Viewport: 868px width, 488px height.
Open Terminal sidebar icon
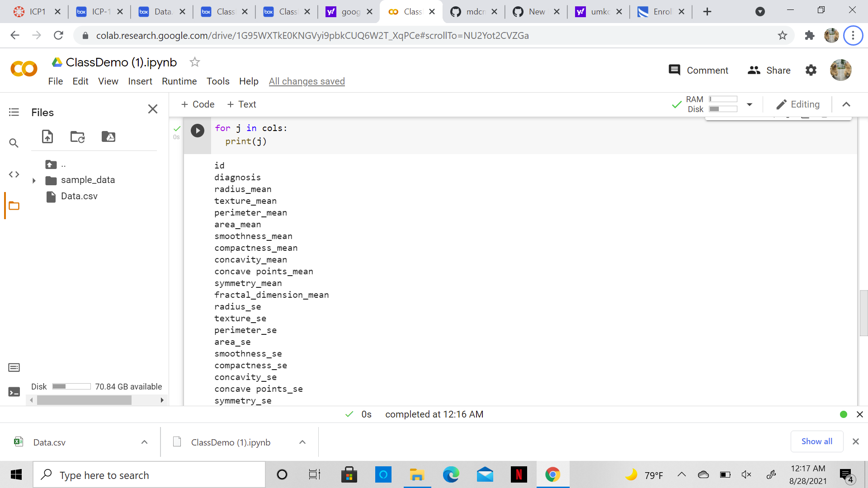click(x=14, y=392)
